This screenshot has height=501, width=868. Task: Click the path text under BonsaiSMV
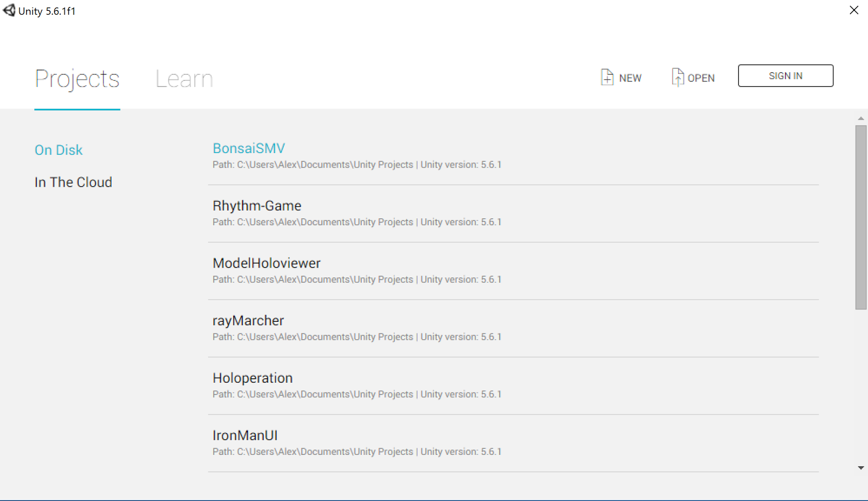point(357,164)
